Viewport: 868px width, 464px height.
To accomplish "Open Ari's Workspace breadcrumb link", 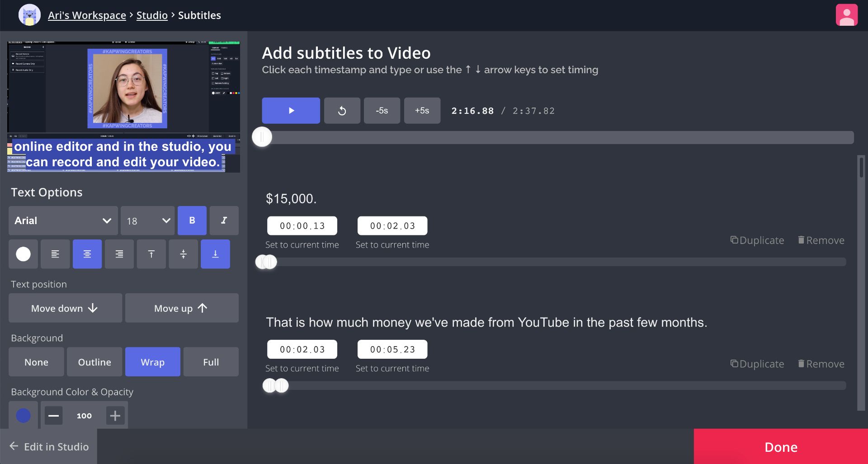I will point(87,15).
